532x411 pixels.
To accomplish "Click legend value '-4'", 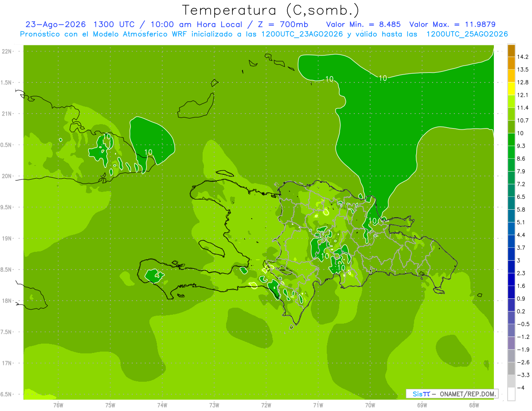I will [x=521, y=388].
